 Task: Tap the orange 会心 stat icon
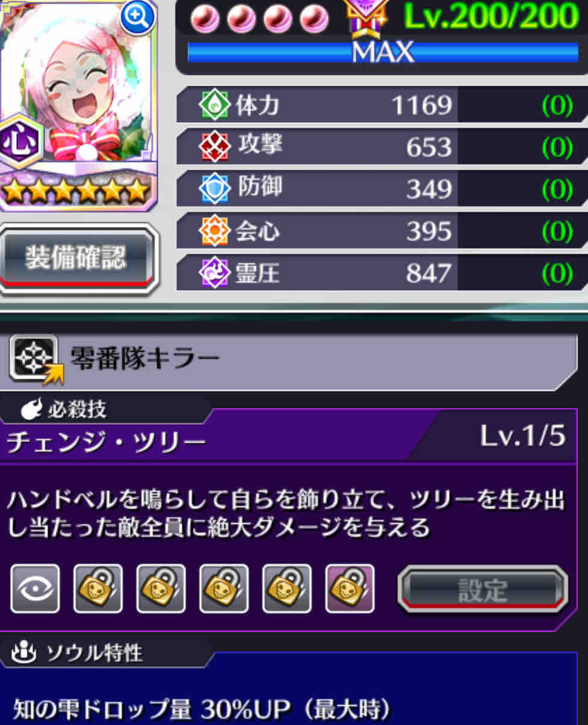pos(215,231)
